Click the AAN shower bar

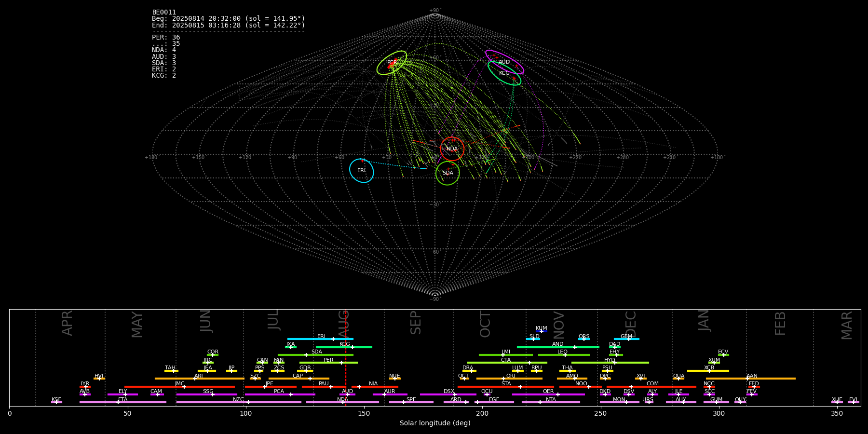tap(751, 379)
